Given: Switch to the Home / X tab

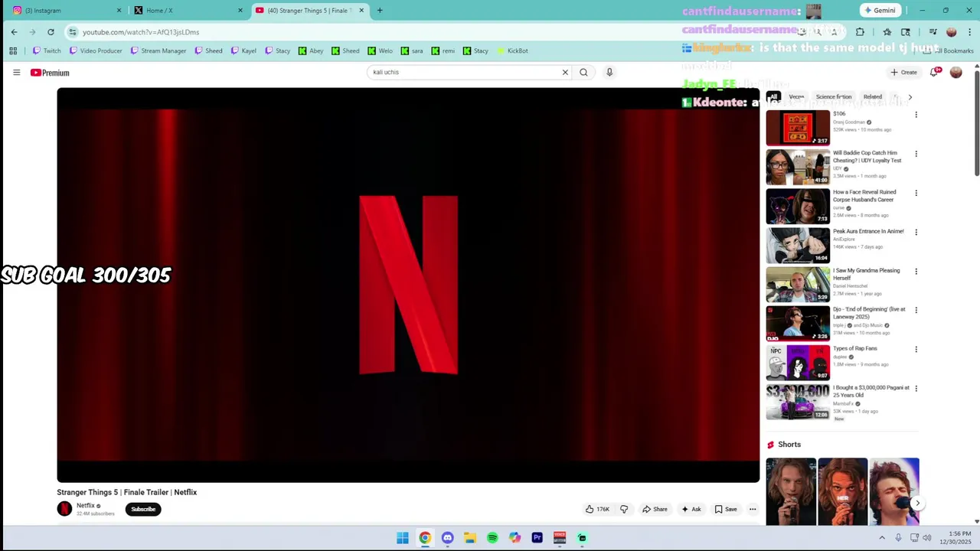Looking at the screenshot, I should pos(188,10).
